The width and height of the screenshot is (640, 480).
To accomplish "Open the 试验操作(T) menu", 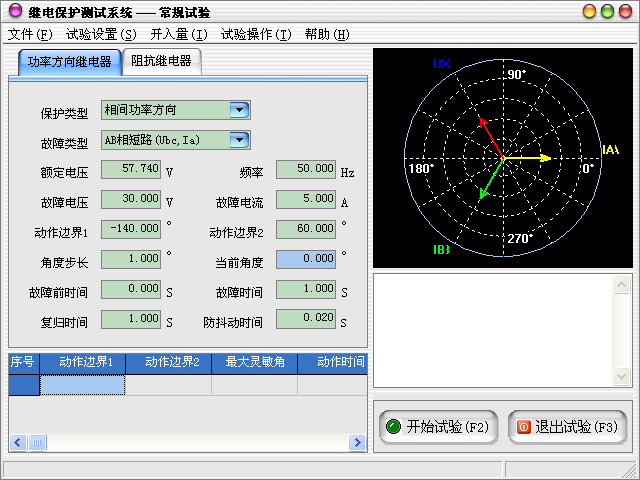I will coord(256,34).
